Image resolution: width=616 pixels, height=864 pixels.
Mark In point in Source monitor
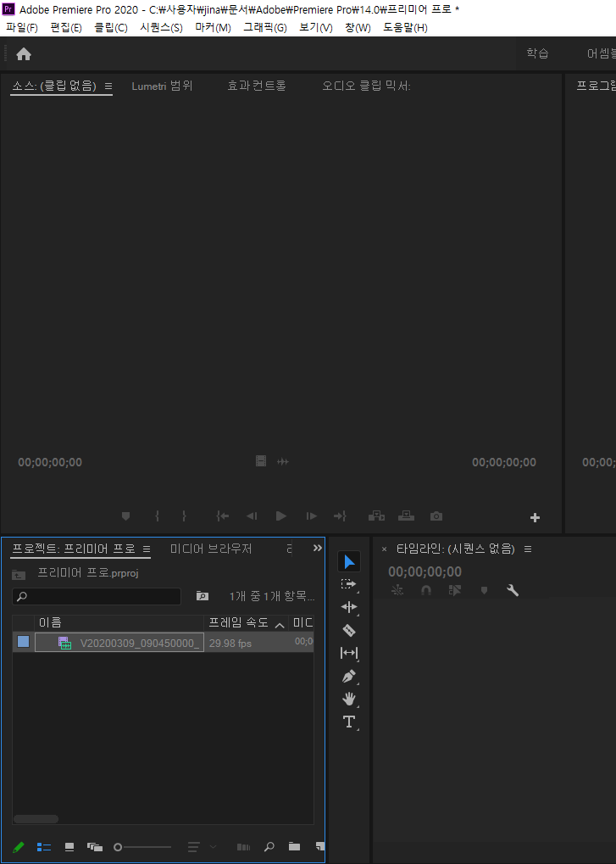[158, 516]
